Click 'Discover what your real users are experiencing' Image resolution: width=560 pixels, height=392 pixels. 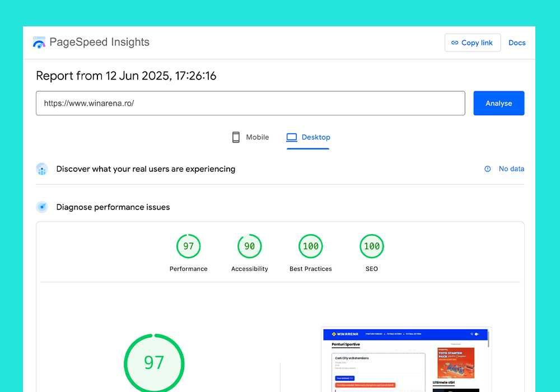click(x=146, y=169)
